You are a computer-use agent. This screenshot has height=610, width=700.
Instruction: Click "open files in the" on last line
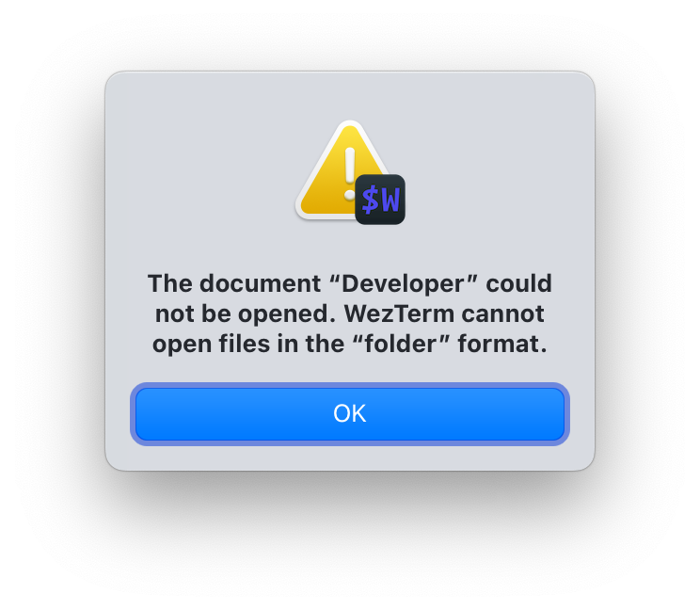(x=248, y=344)
